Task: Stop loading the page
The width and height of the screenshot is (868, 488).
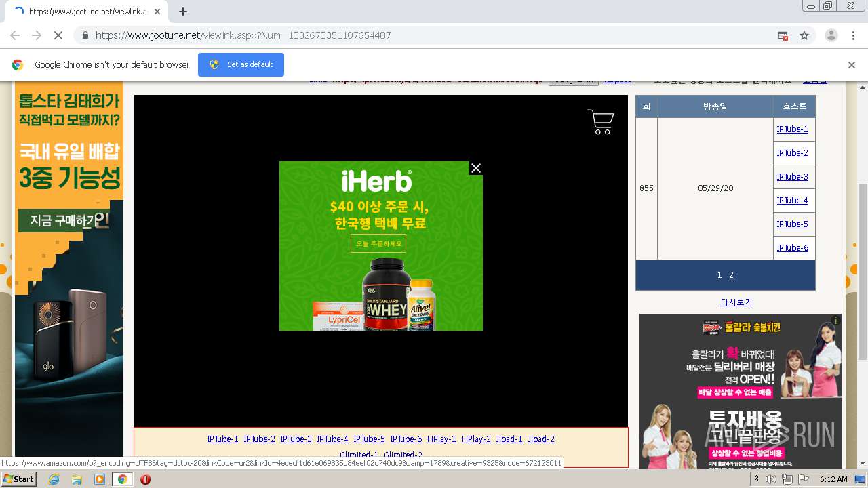Action: [58, 35]
